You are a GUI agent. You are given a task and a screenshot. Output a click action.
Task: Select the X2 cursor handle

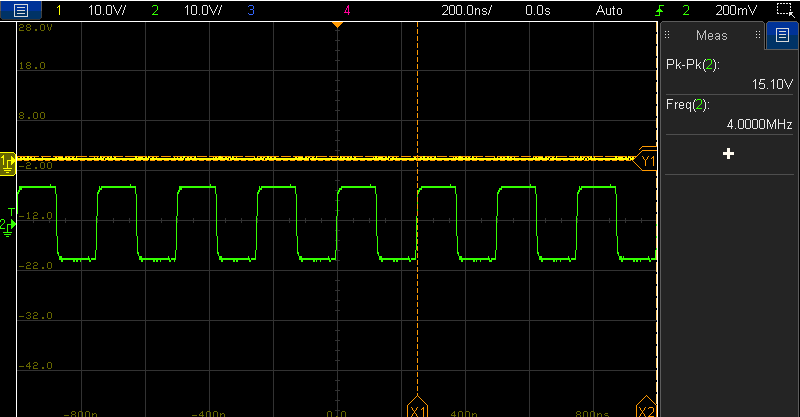click(646, 408)
